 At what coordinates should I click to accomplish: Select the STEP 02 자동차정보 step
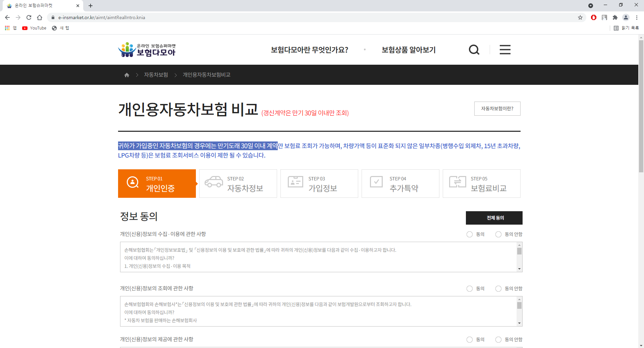(x=238, y=184)
